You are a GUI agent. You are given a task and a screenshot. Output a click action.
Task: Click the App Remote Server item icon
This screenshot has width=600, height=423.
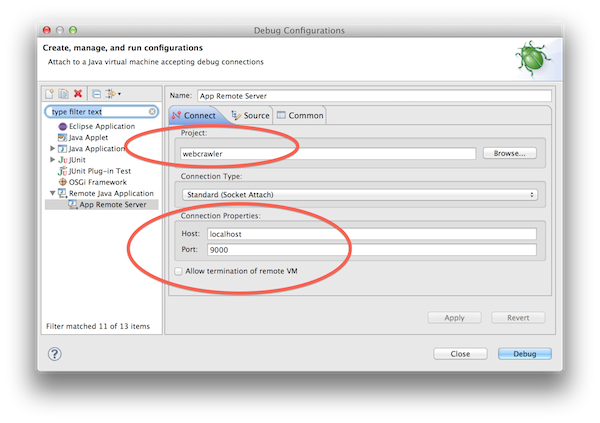(x=73, y=204)
